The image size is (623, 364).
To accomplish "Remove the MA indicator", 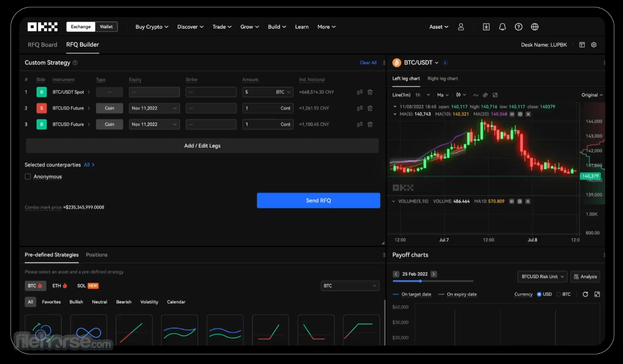I will click(528, 114).
